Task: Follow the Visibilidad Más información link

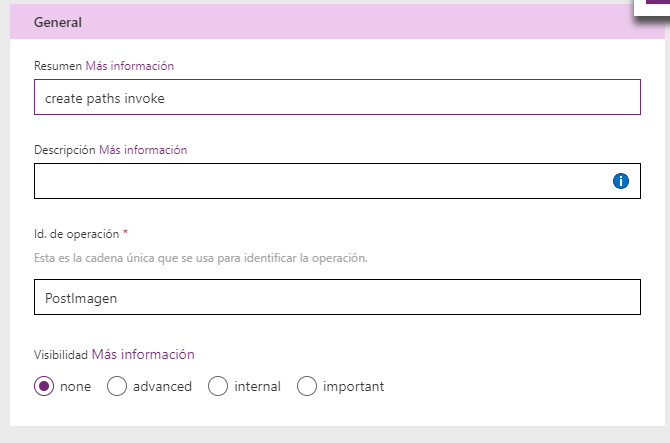Action: click(143, 354)
